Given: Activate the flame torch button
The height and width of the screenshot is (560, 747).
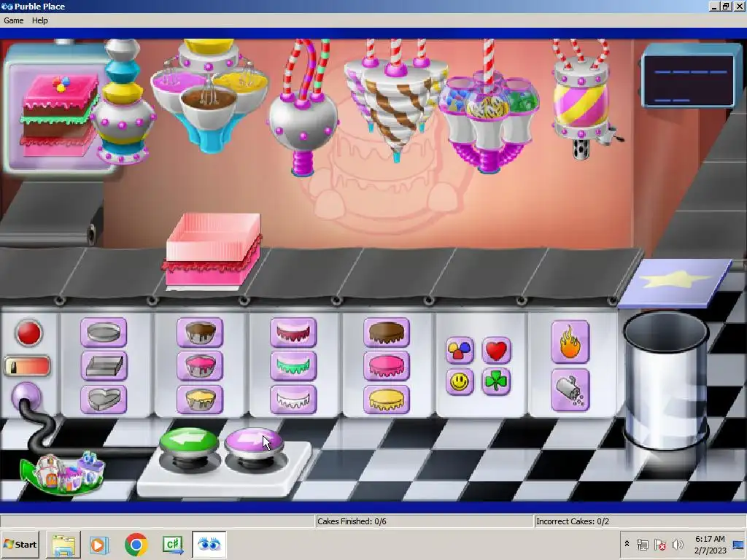Looking at the screenshot, I should click(570, 342).
